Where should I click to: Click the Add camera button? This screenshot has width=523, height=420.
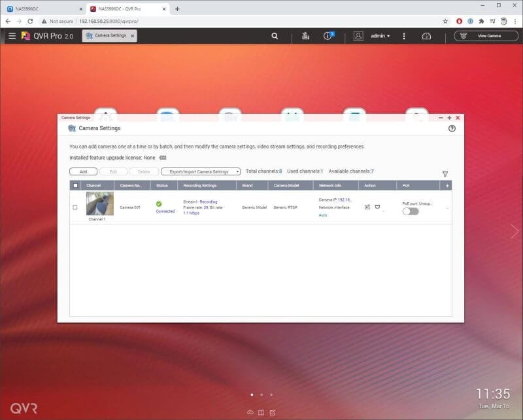pyautogui.click(x=83, y=171)
